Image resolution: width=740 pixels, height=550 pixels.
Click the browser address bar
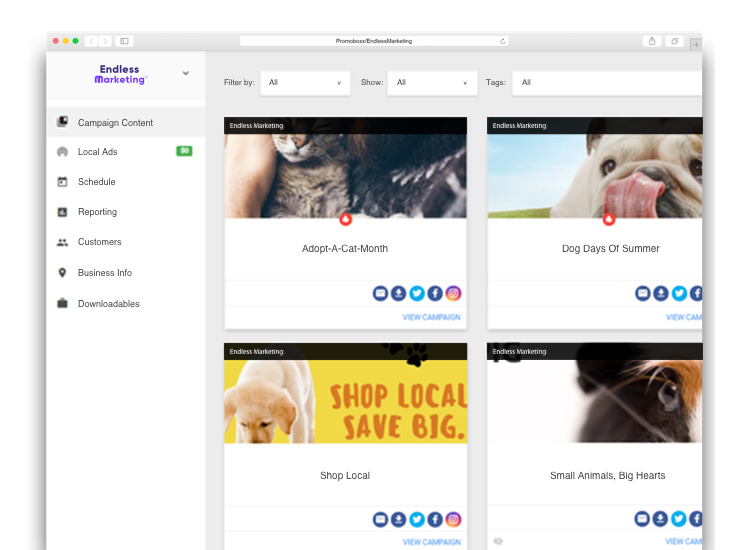pos(374,41)
